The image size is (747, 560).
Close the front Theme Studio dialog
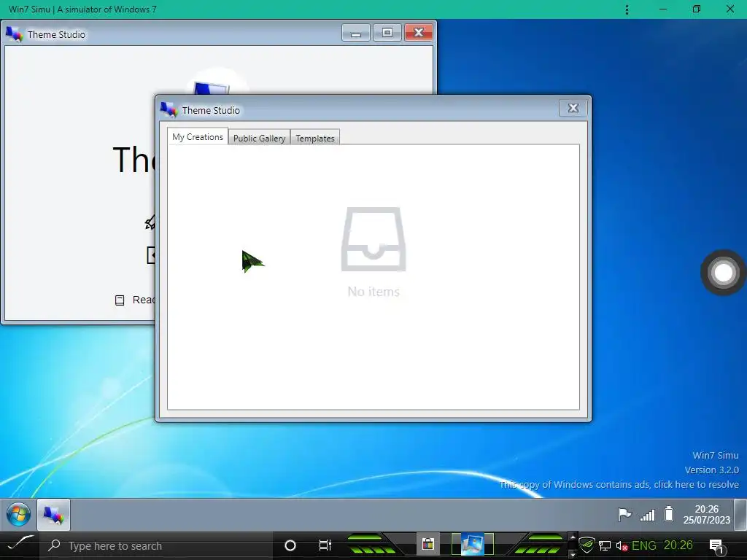pos(573,108)
